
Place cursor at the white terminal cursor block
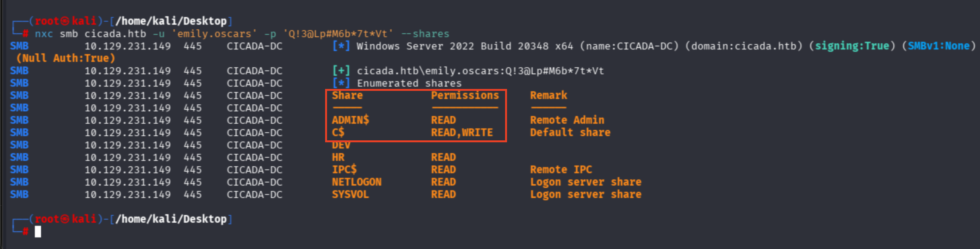pyautogui.click(x=38, y=232)
